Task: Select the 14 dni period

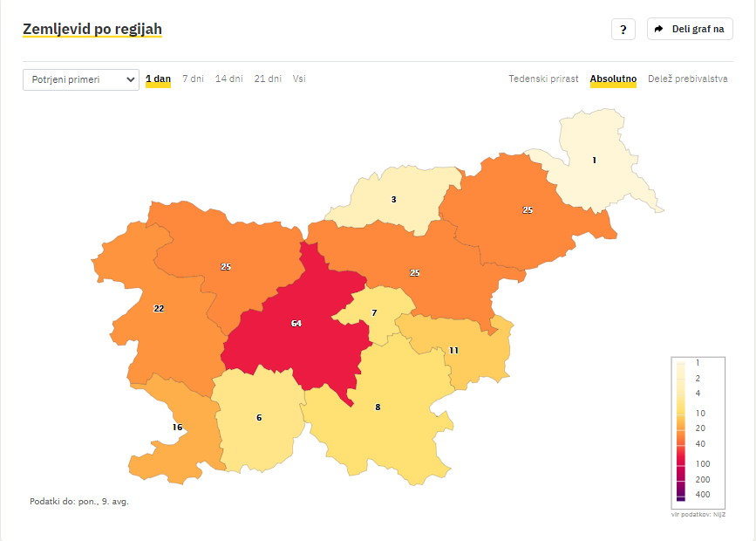Action: point(229,79)
